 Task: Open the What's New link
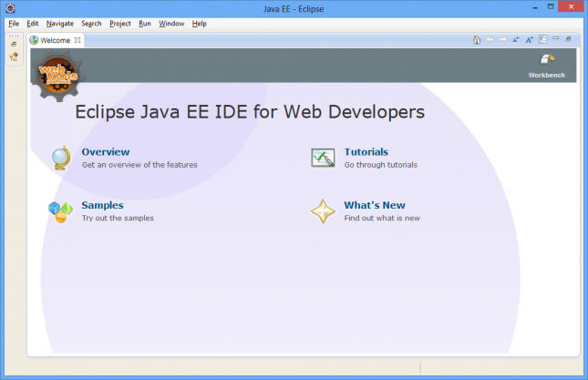click(x=375, y=205)
